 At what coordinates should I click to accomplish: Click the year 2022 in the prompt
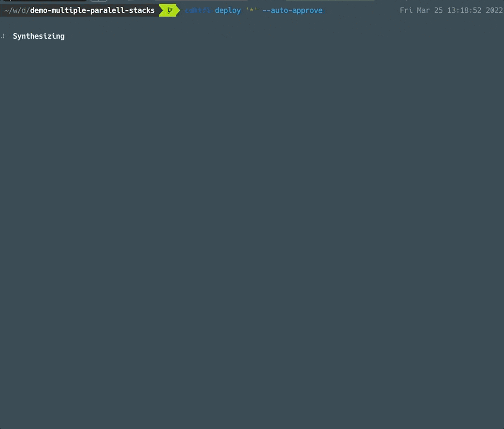click(494, 10)
